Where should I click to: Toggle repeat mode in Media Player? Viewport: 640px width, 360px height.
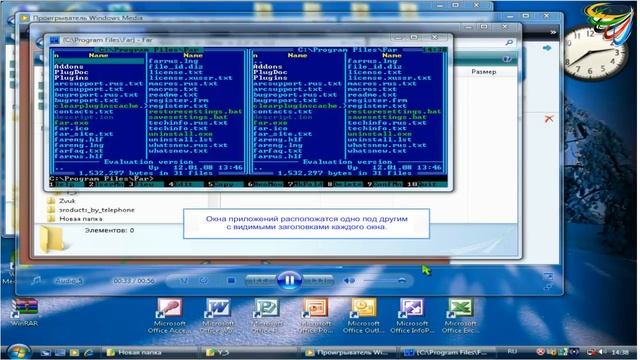(204, 280)
